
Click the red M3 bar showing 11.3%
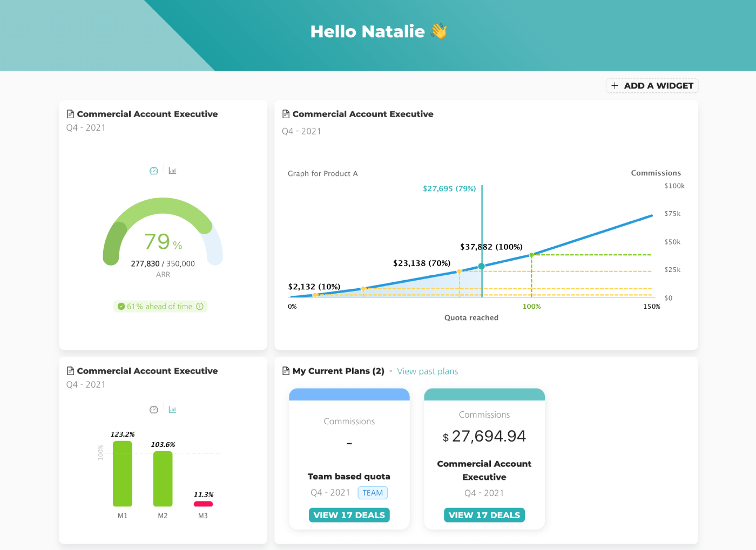click(203, 504)
